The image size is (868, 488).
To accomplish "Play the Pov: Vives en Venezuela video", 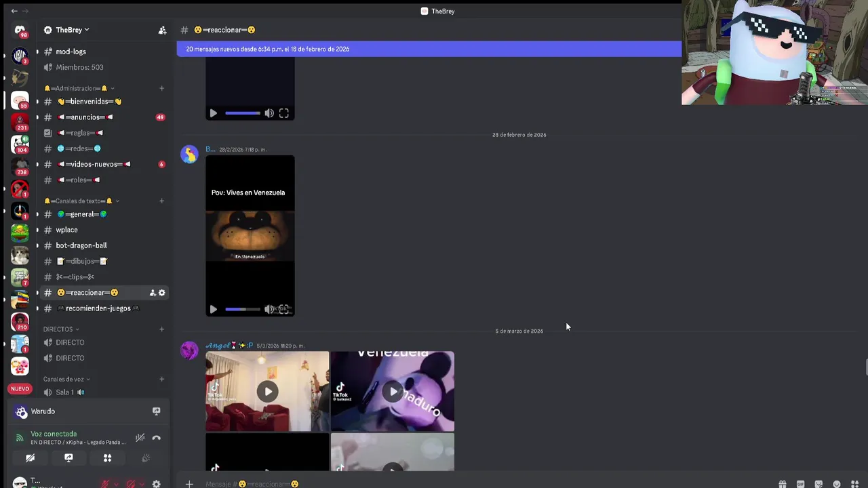I will pyautogui.click(x=213, y=309).
